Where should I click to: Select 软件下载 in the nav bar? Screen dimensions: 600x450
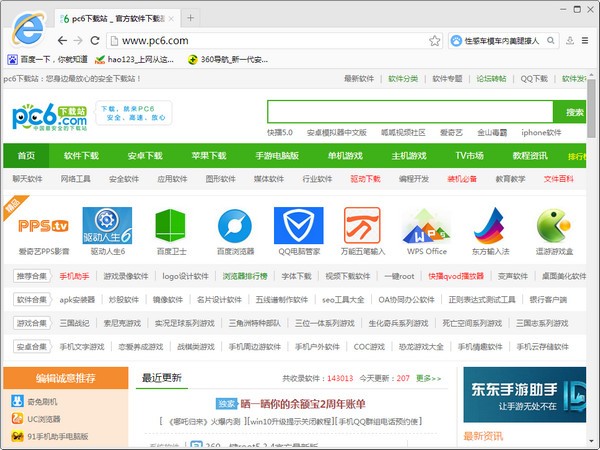point(81,156)
